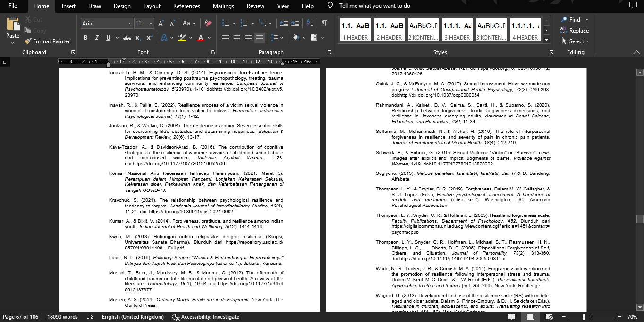Open the Paragraph settings dialog launcher

click(x=329, y=52)
